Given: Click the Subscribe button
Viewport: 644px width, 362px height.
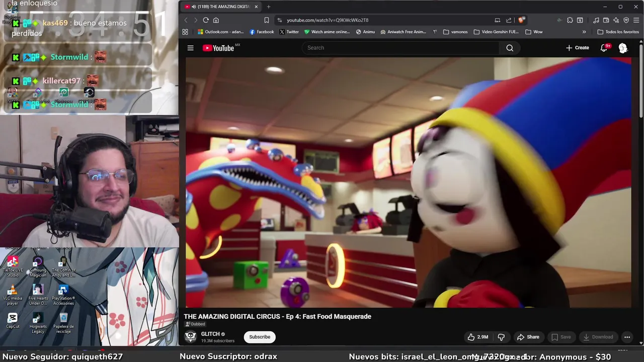Looking at the screenshot, I should pos(260,337).
